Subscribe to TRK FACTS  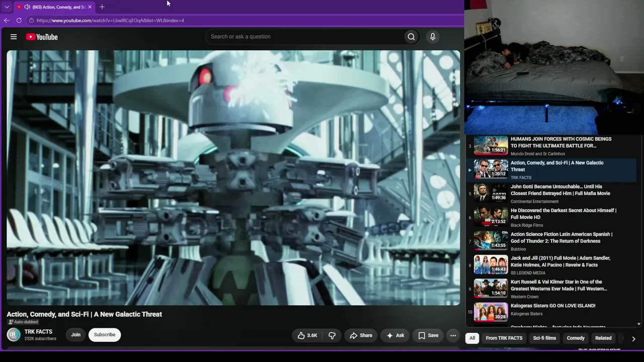[x=105, y=335]
